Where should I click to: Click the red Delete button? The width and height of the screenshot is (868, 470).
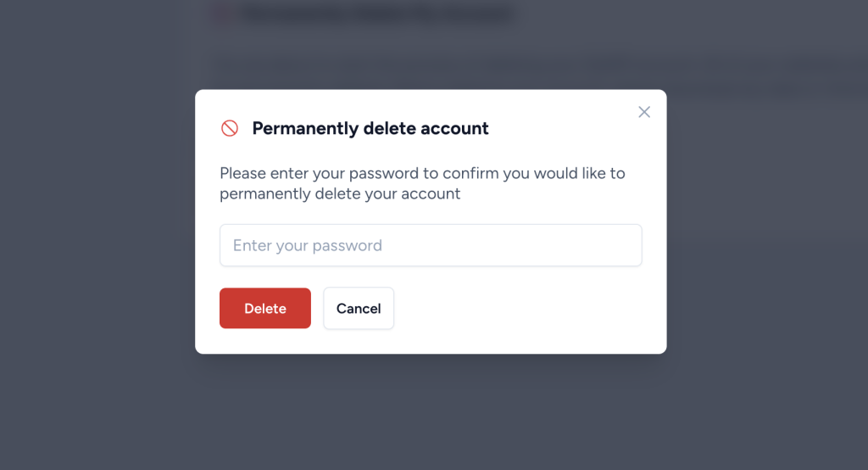pos(265,308)
